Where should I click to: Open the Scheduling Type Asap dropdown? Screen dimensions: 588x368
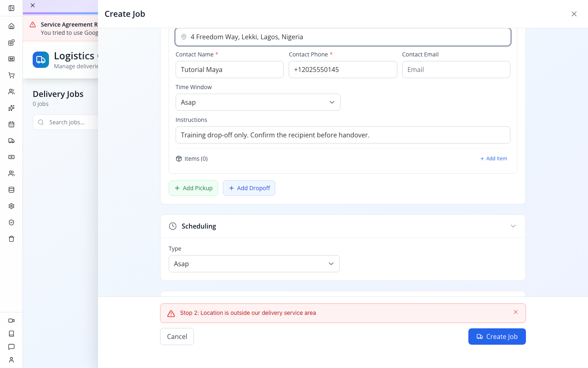(x=254, y=264)
